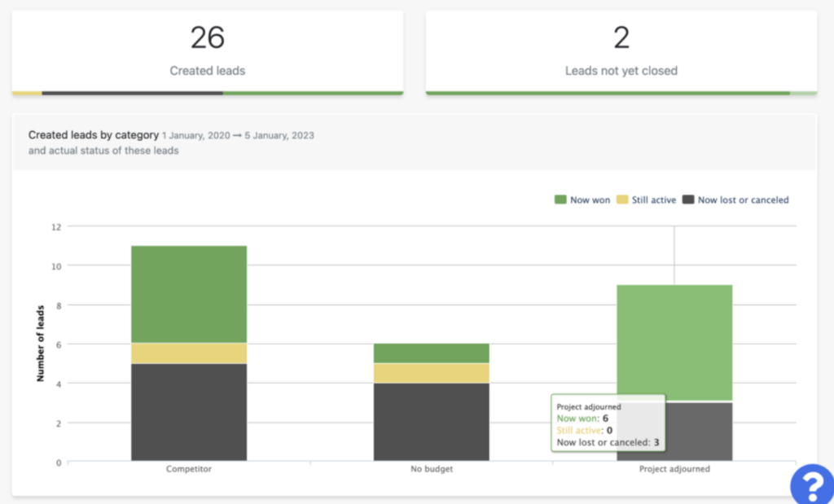
Task: Open the '26 Created leads' card
Action: point(208,52)
